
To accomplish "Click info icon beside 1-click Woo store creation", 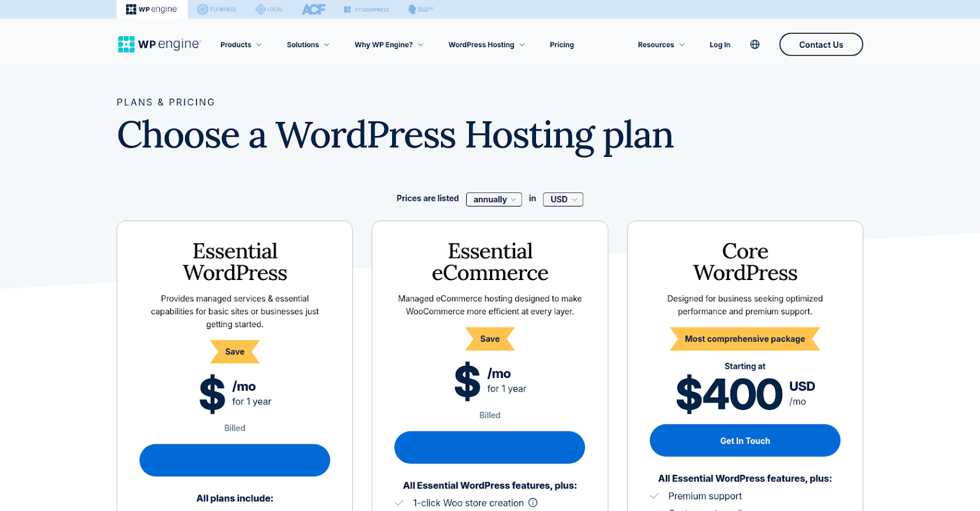I will click(533, 502).
